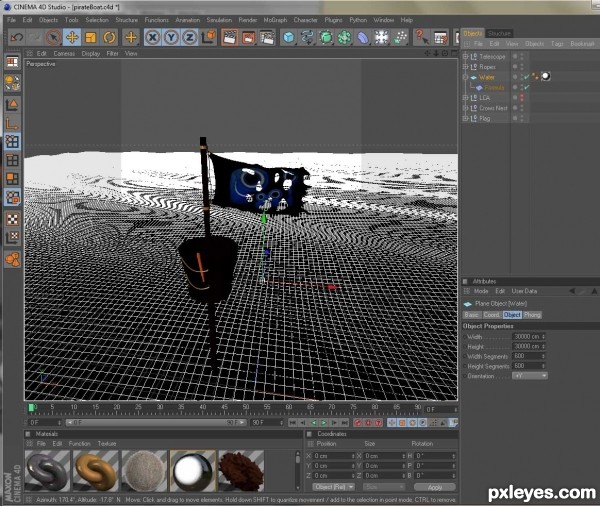
Task: Select white glossy sphere material
Action: pos(192,472)
